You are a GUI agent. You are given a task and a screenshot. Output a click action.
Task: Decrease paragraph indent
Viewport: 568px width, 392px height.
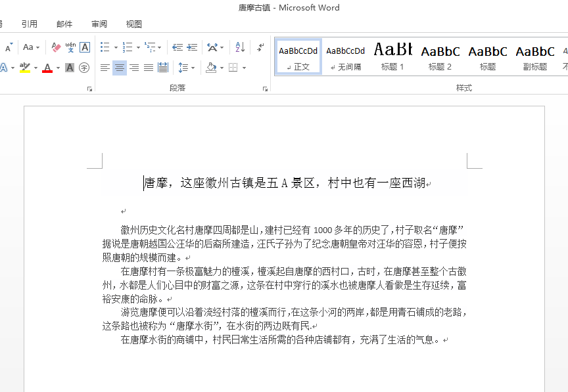pos(177,47)
